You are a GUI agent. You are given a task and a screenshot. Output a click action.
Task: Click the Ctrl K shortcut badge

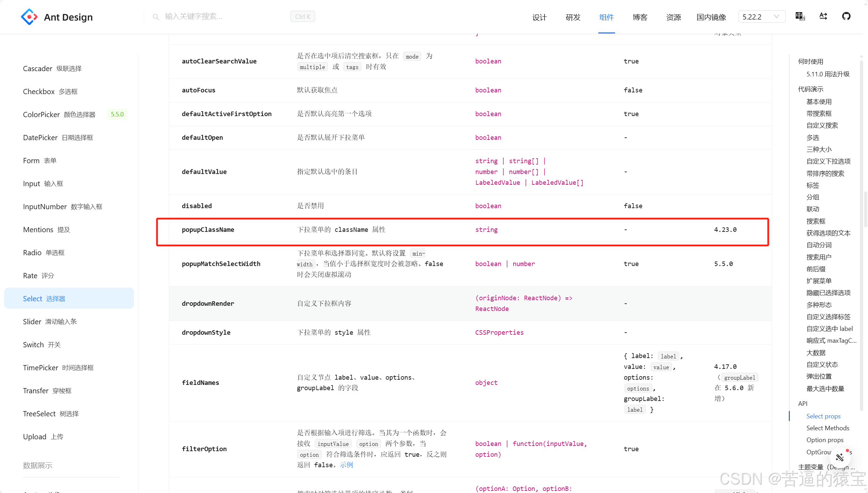(302, 16)
